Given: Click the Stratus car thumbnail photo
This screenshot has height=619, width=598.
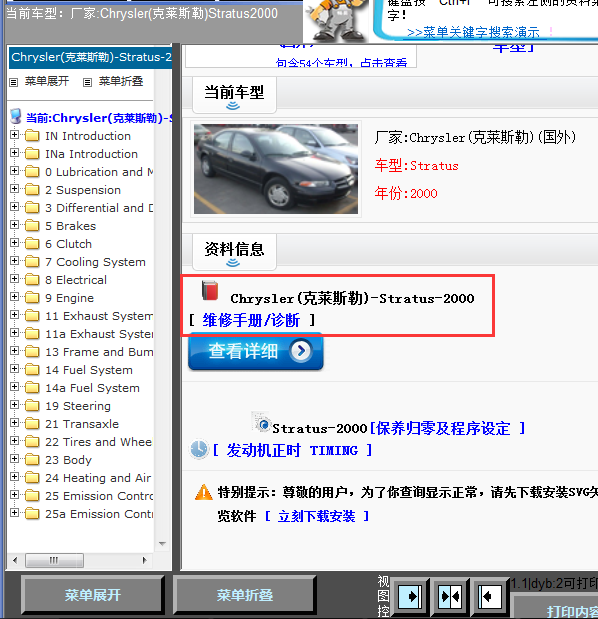Looking at the screenshot, I should (x=276, y=169).
